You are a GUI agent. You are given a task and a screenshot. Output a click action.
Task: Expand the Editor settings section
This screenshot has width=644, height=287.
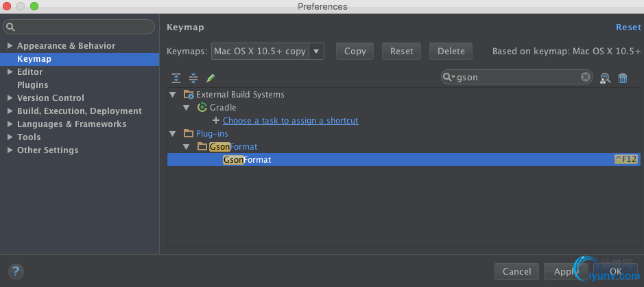point(10,72)
